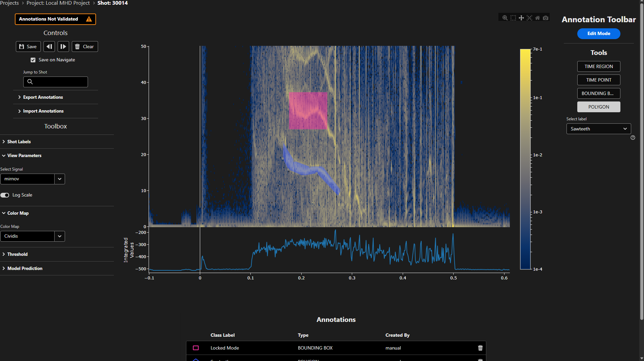Activate the pan tool in plot modebar

(x=521, y=18)
